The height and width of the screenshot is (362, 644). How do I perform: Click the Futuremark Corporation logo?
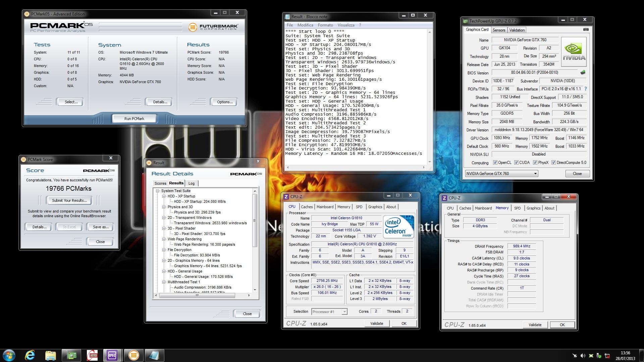click(213, 27)
